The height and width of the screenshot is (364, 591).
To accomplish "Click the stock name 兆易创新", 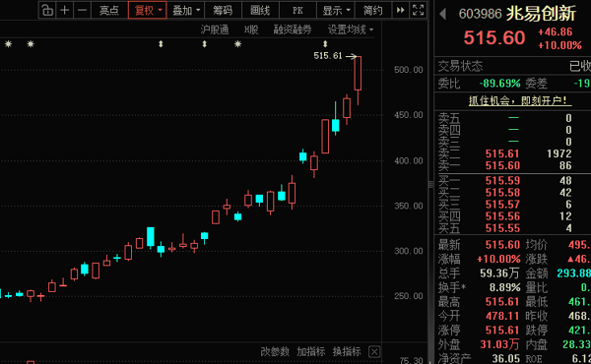I will point(541,14).
